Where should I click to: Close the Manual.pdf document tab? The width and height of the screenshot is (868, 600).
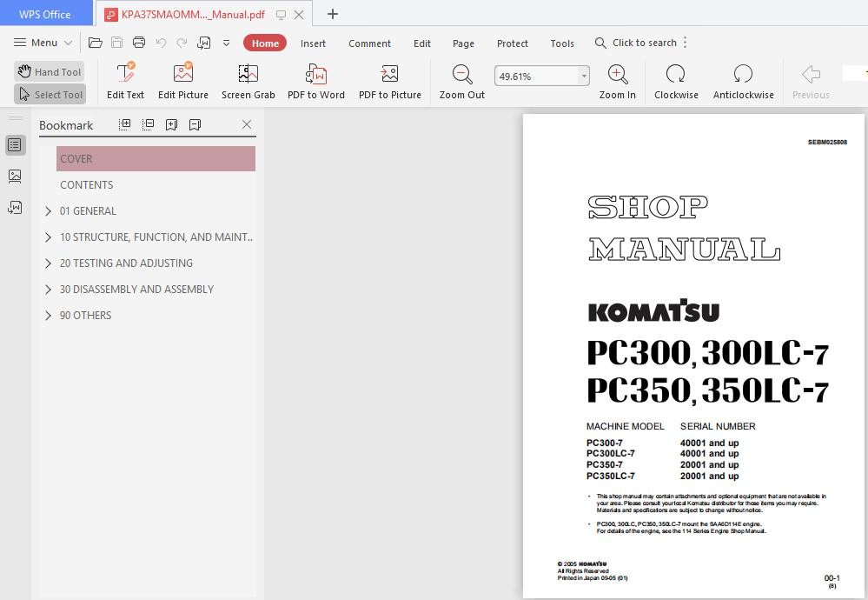299,15
